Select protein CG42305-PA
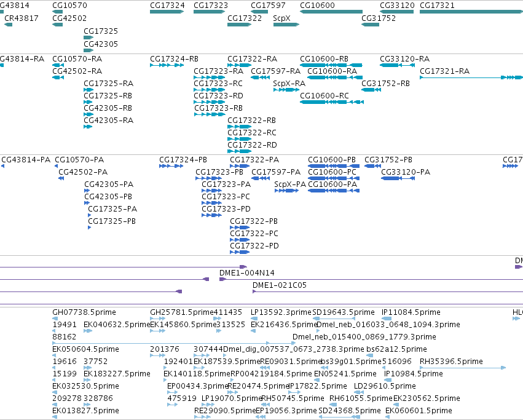This screenshot has height=420, width=523. [x=87, y=191]
